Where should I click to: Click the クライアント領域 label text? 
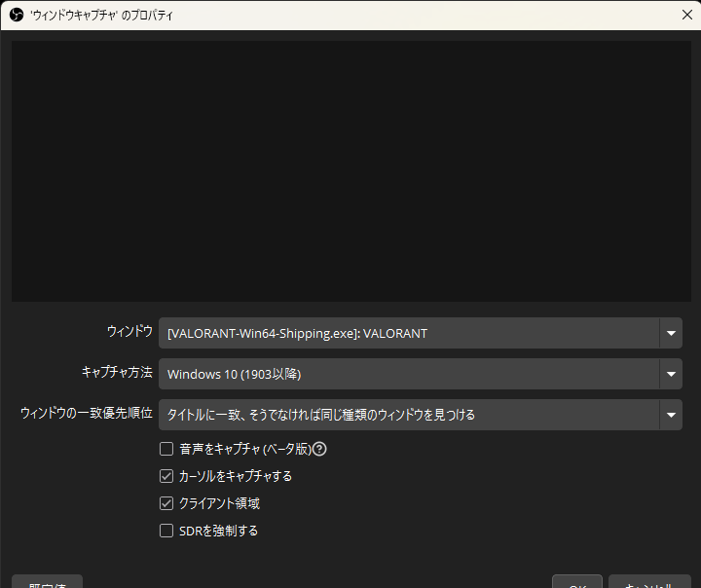[x=219, y=503]
